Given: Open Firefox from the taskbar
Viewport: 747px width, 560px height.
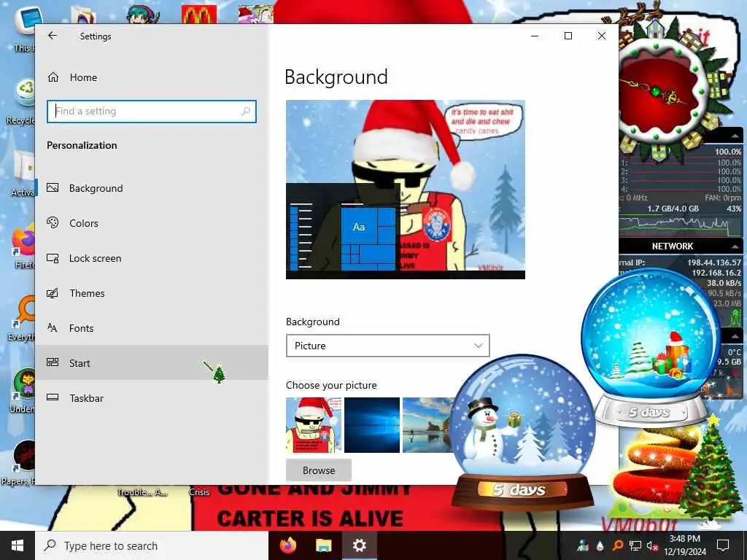Looking at the screenshot, I should point(287,545).
